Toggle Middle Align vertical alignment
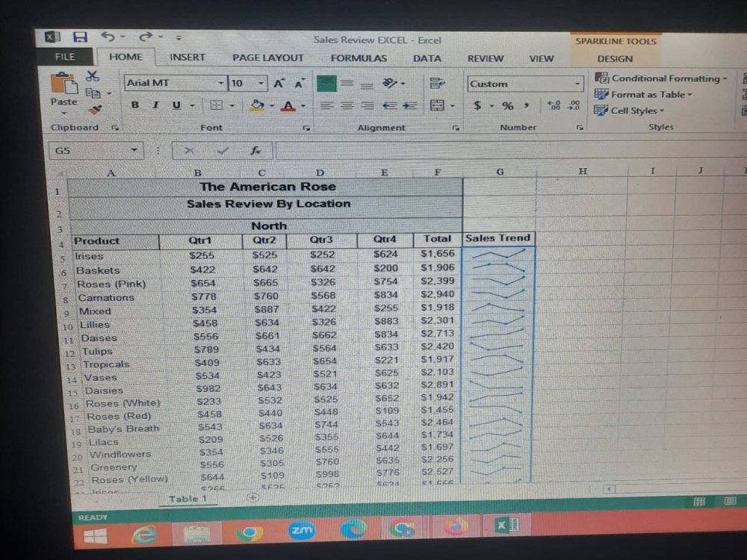Viewport: 747px width, 560px height. pyautogui.click(x=347, y=84)
